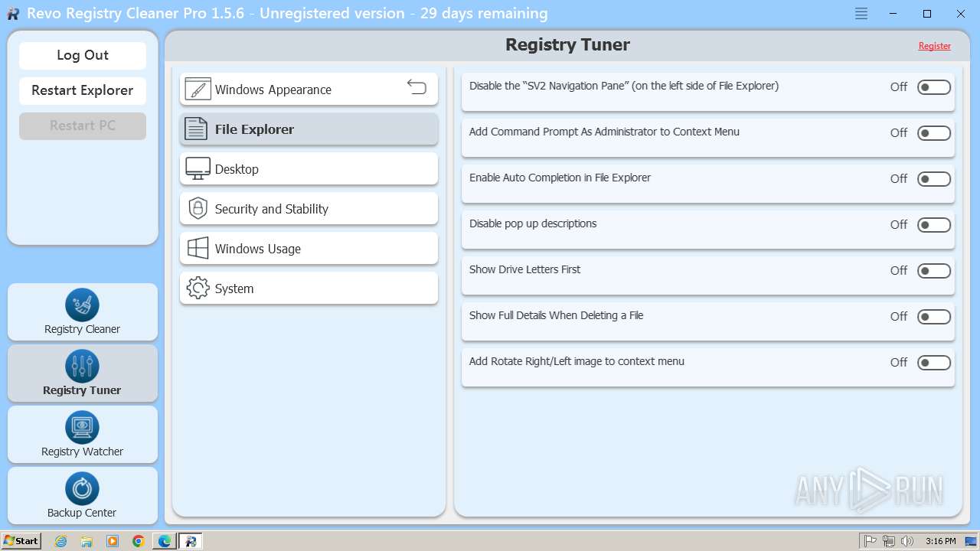Image resolution: width=980 pixels, height=551 pixels.
Task: Select the Windows Usage category
Action: click(309, 249)
